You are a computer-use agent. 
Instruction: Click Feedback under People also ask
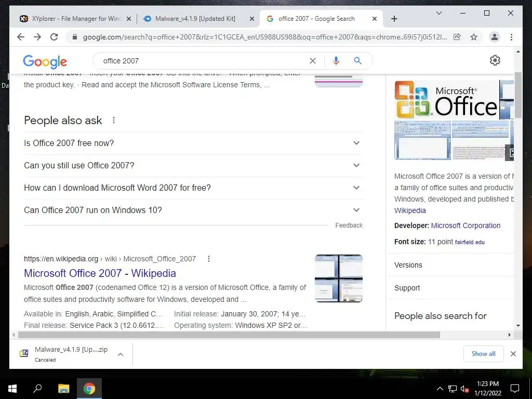point(349,225)
